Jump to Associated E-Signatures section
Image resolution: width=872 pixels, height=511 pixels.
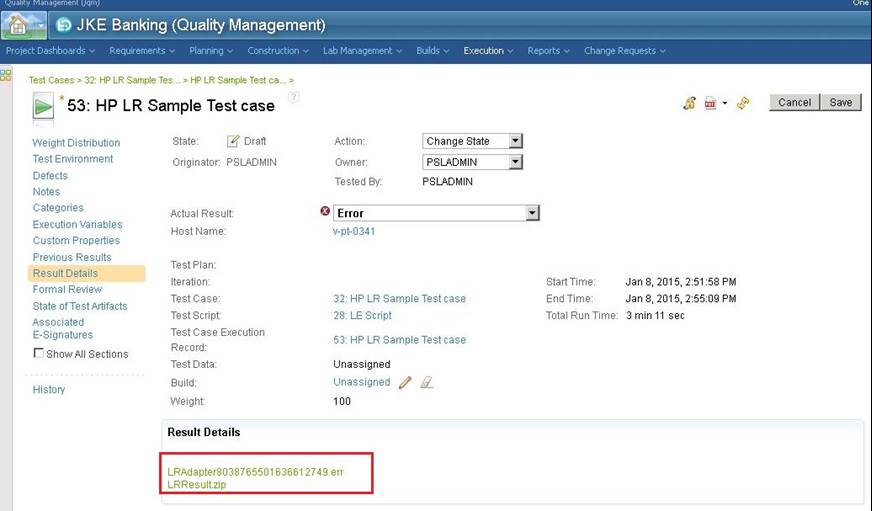pyautogui.click(x=62, y=329)
